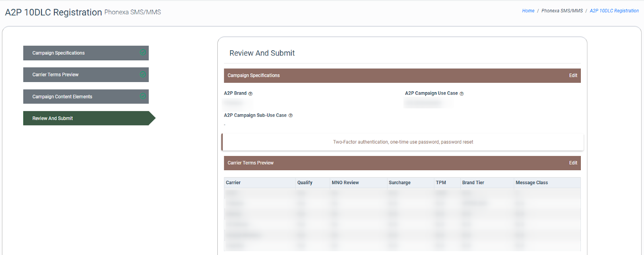Click the A2P 10DLC Registration breadcrumb link

[x=614, y=11]
